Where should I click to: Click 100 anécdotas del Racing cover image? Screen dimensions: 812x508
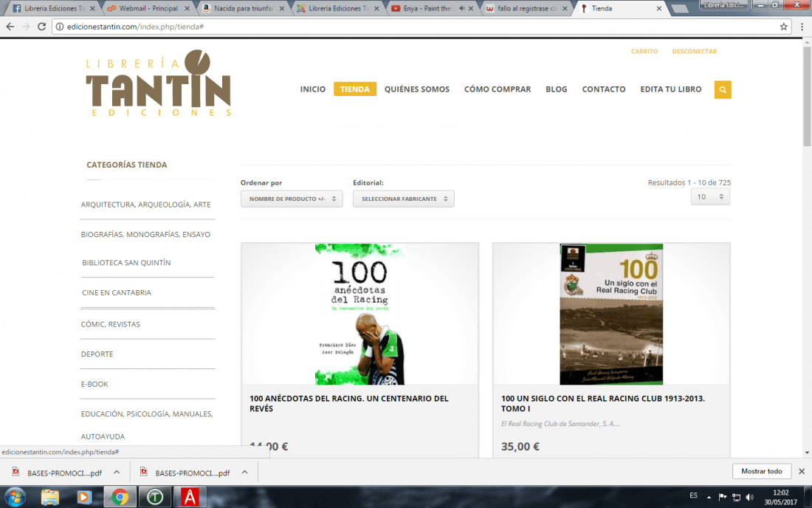point(360,315)
